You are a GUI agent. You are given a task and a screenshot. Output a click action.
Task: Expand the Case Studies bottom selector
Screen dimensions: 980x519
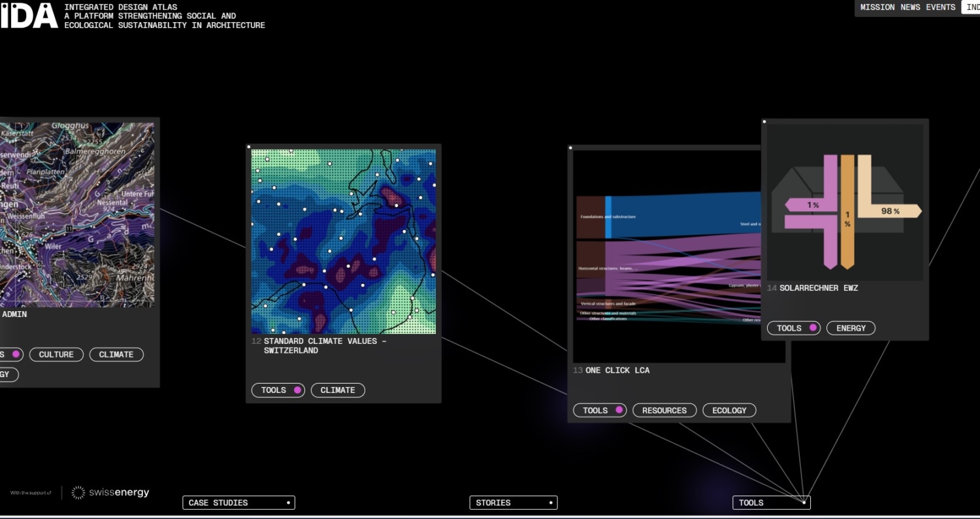[x=238, y=503]
